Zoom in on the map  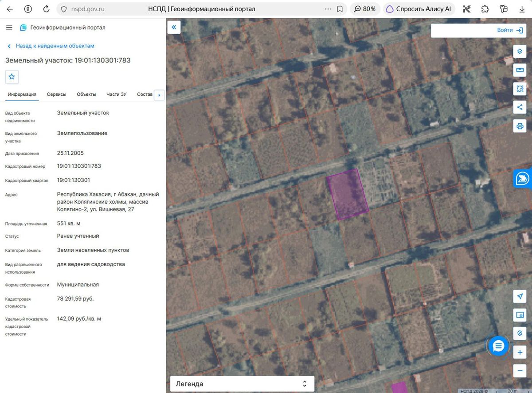point(520,353)
